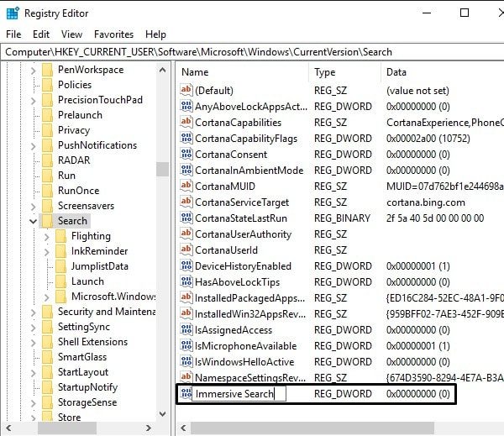Screen dimensions: 504x436
Task: Select the CortanaUserId string icon
Action: [x=186, y=250]
